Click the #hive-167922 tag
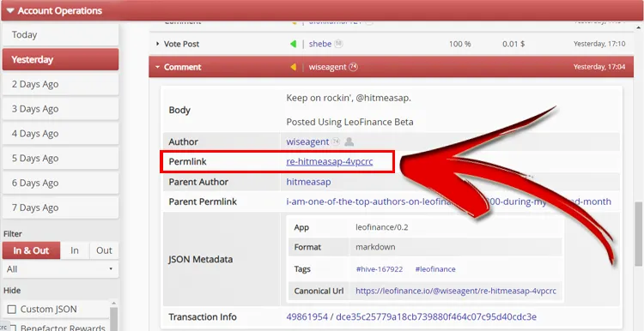This screenshot has height=331, width=644. pos(379,269)
